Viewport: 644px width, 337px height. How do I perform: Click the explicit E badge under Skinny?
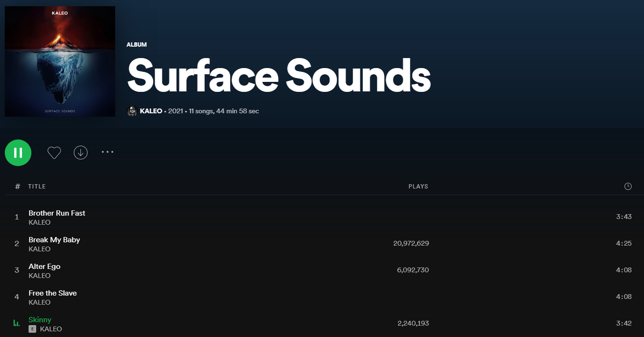[32, 329]
